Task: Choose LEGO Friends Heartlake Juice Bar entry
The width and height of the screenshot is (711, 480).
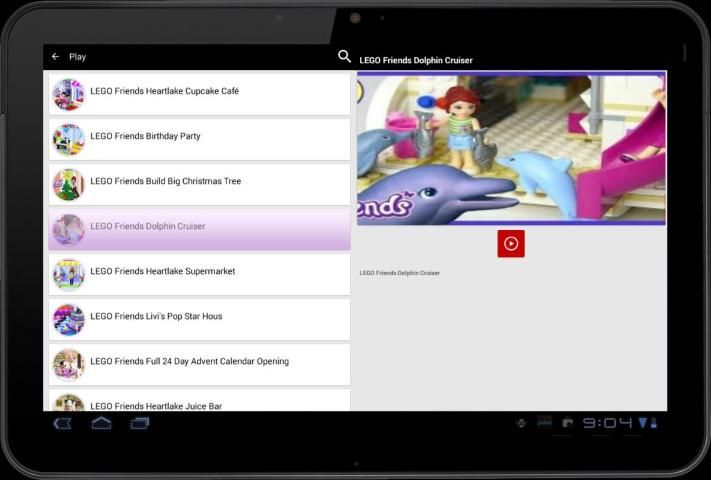Action: pyautogui.click(x=200, y=403)
